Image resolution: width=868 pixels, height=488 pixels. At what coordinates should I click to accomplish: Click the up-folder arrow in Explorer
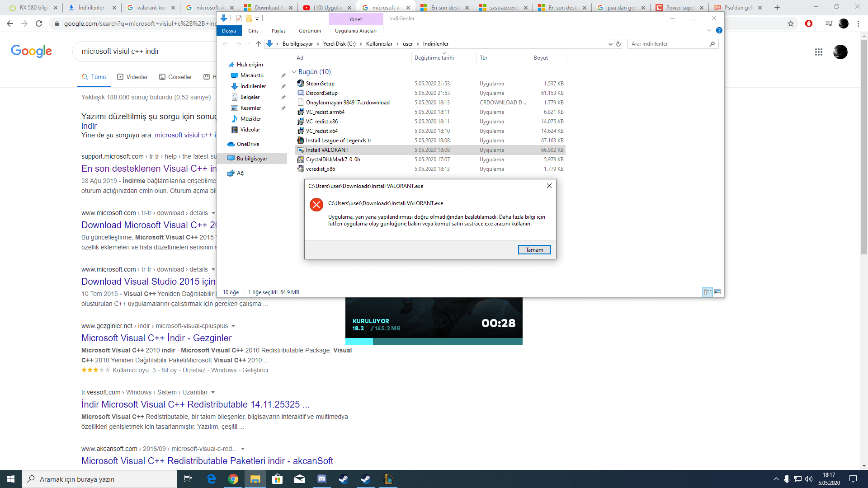258,44
